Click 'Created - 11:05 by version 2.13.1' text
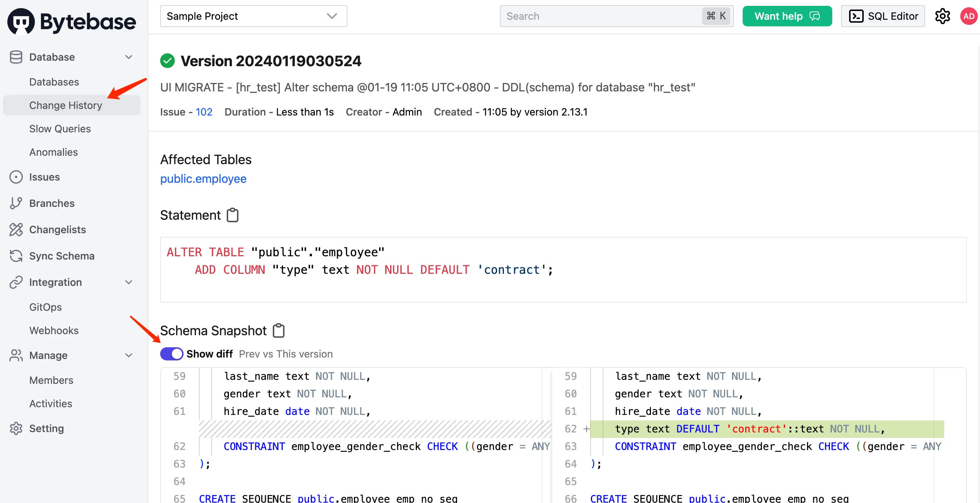 510,112
